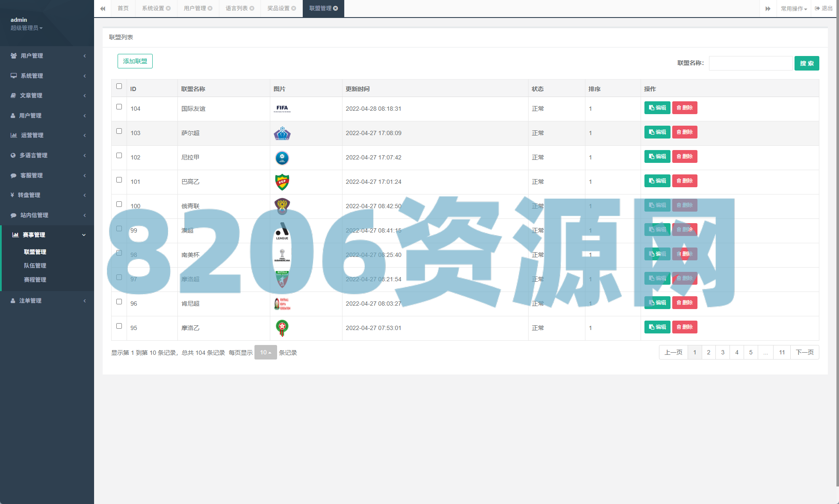This screenshot has width=839, height=504.
Task: Click the league logo for 俄青联
Action: pos(282,206)
